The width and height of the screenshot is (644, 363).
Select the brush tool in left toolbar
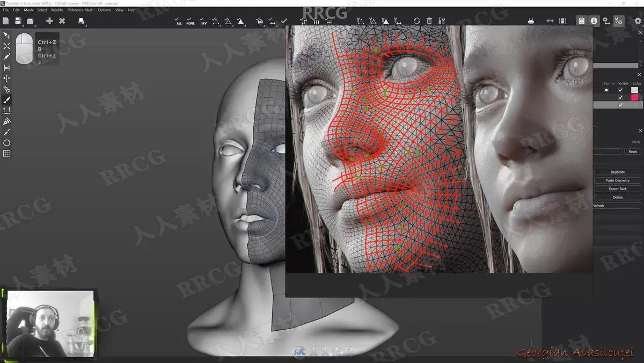(6, 99)
